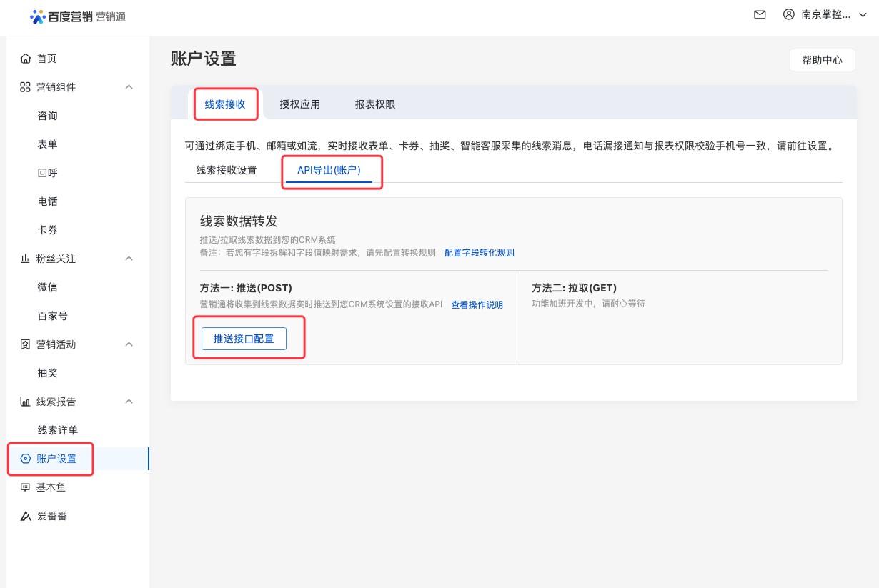This screenshot has width=879, height=588.
Task: Click the 首页 home icon in sidebar
Action: coord(26,59)
